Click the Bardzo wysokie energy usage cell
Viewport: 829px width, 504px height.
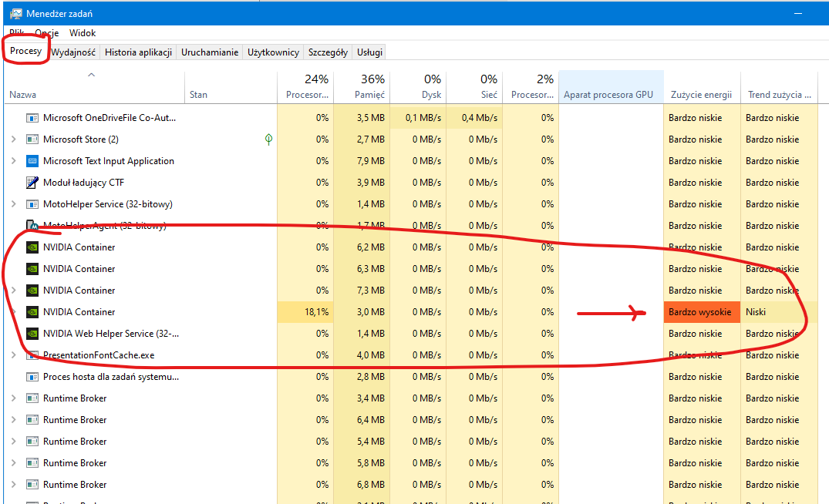coord(702,312)
